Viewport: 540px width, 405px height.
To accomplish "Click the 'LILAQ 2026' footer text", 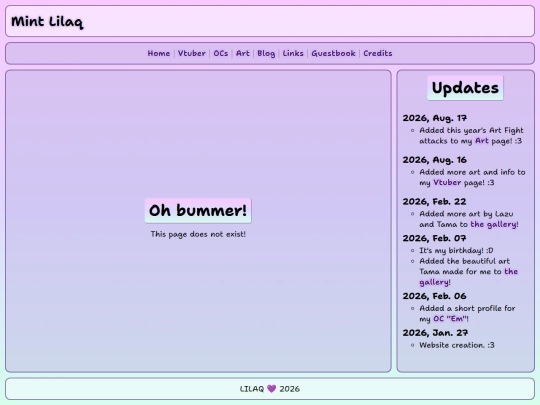I will tap(270, 389).
